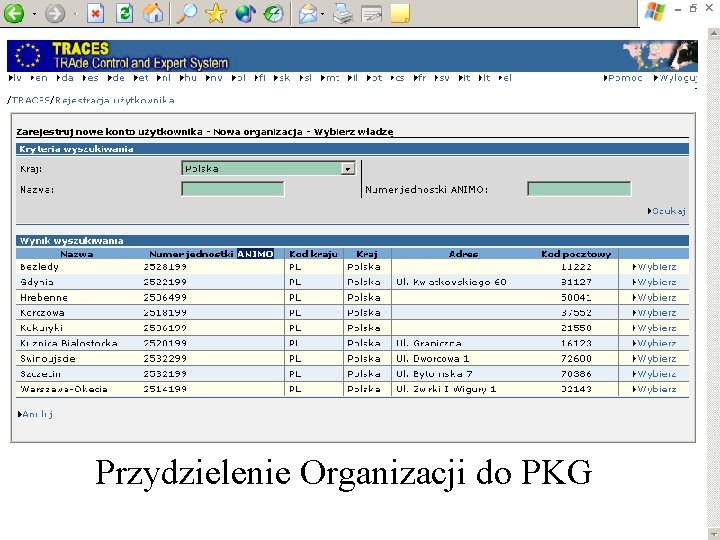
Task: Go to the Home page icon
Action: (x=153, y=13)
